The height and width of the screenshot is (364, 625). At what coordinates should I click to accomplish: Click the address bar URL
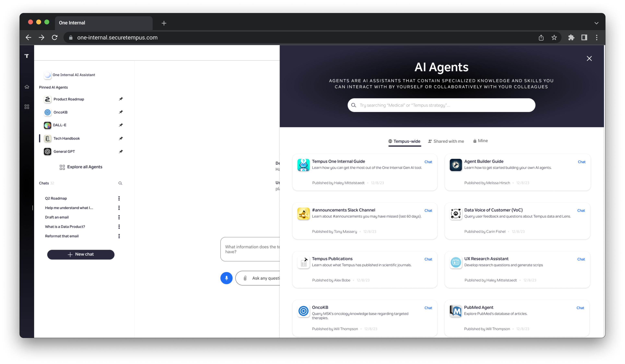coord(117,37)
